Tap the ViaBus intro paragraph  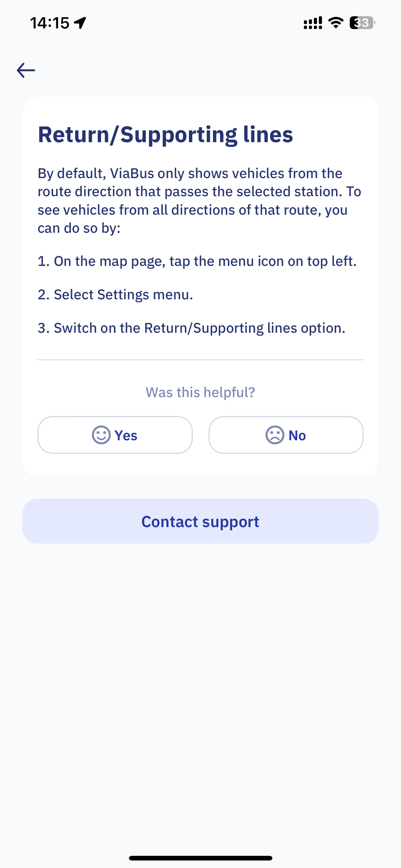[199, 201]
